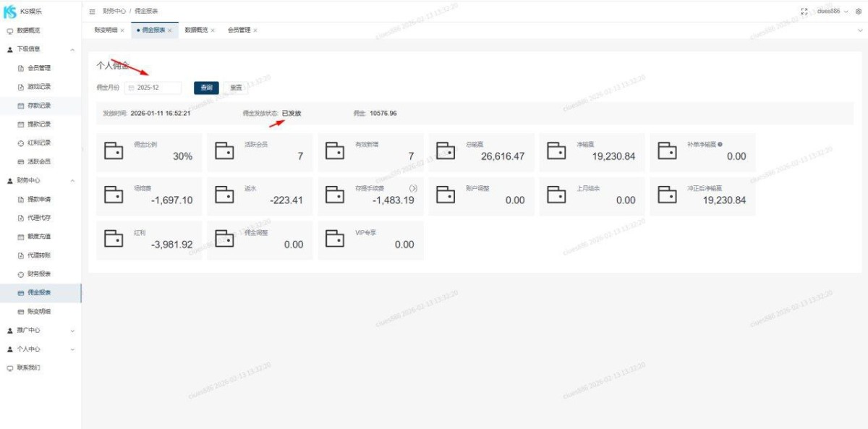The height and width of the screenshot is (429, 868).
Task: Close the 账变明细 tab
Action: click(122, 30)
